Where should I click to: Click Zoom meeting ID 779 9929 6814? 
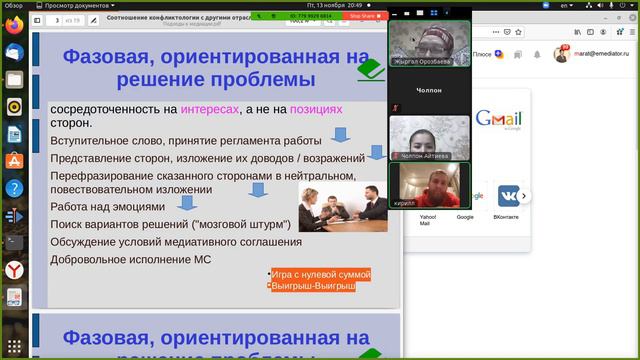click(311, 16)
